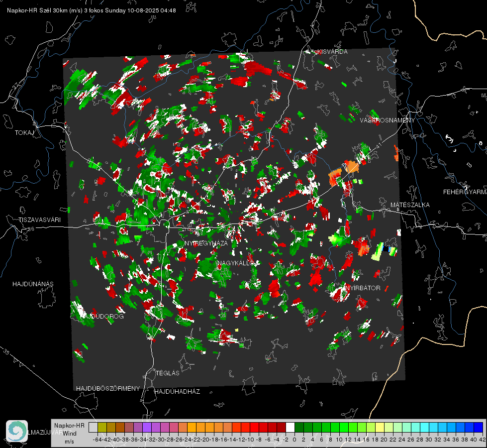The width and height of the screenshot is (487, 448).
Task: Click the -64 value on the legend scale
Action: 97,440
